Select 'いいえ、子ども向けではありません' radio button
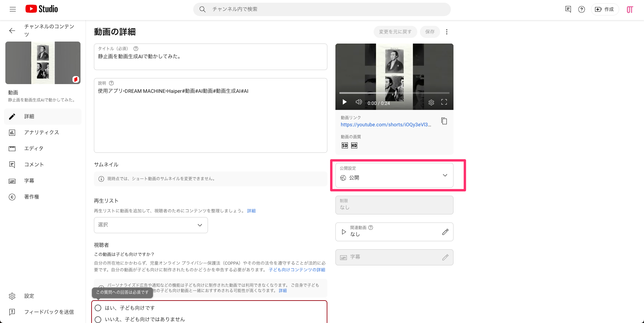This screenshot has height=323, width=644. [x=98, y=319]
